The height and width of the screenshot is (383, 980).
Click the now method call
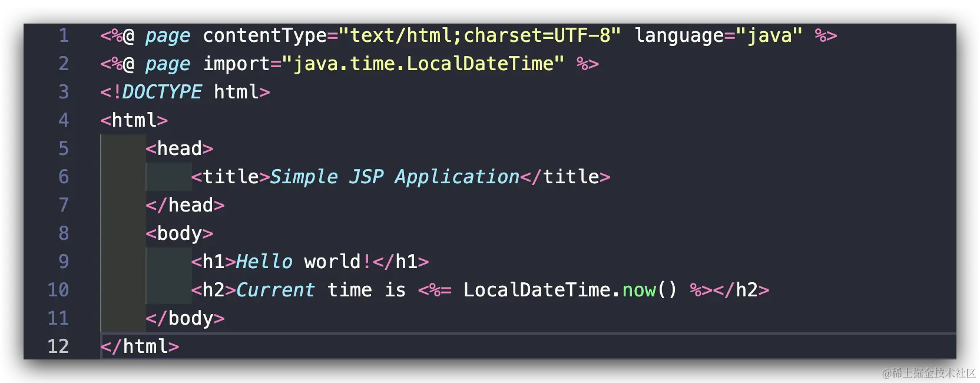tap(639, 290)
